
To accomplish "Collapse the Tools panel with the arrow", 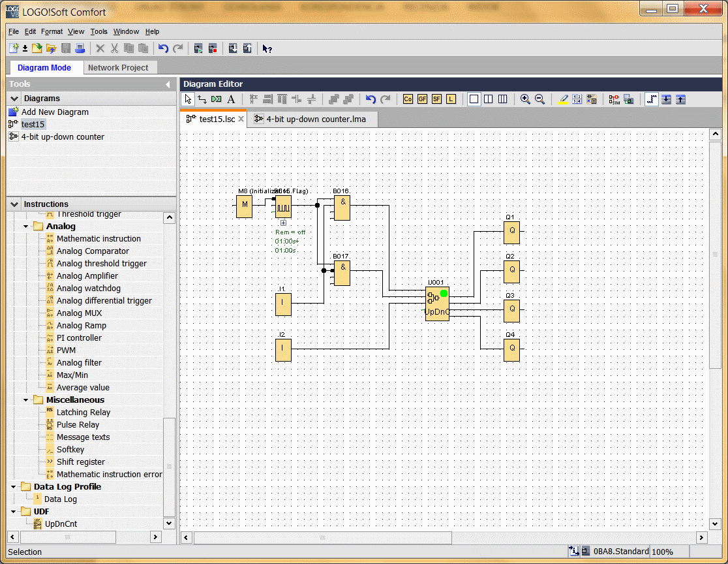I will click(x=168, y=84).
